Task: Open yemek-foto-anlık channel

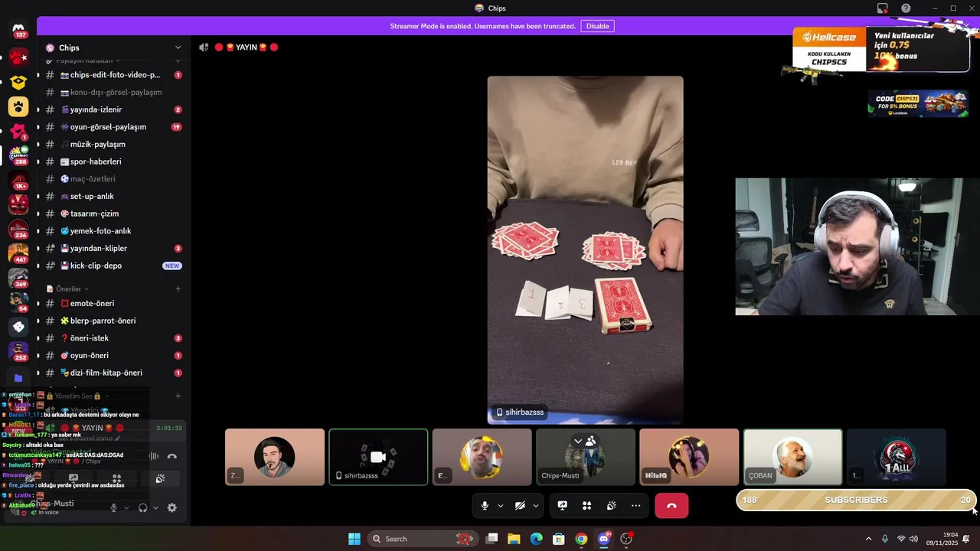Action: click(113, 231)
